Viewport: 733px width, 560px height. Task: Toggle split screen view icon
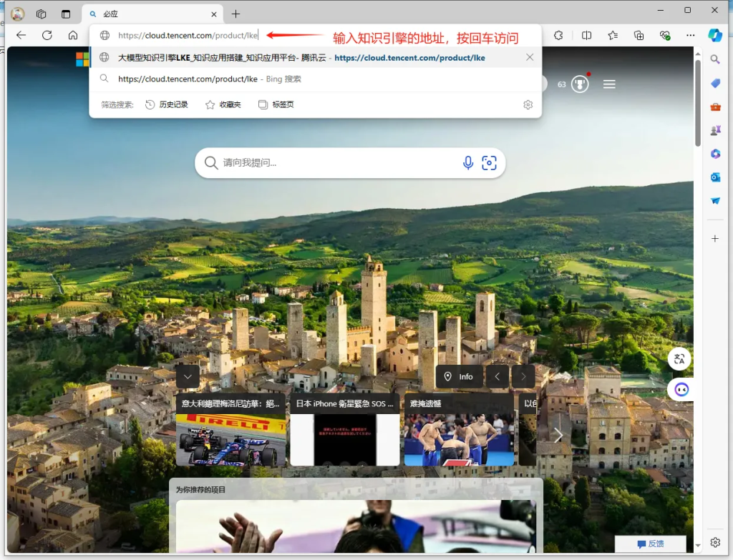pyautogui.click(x=586, y=35)
